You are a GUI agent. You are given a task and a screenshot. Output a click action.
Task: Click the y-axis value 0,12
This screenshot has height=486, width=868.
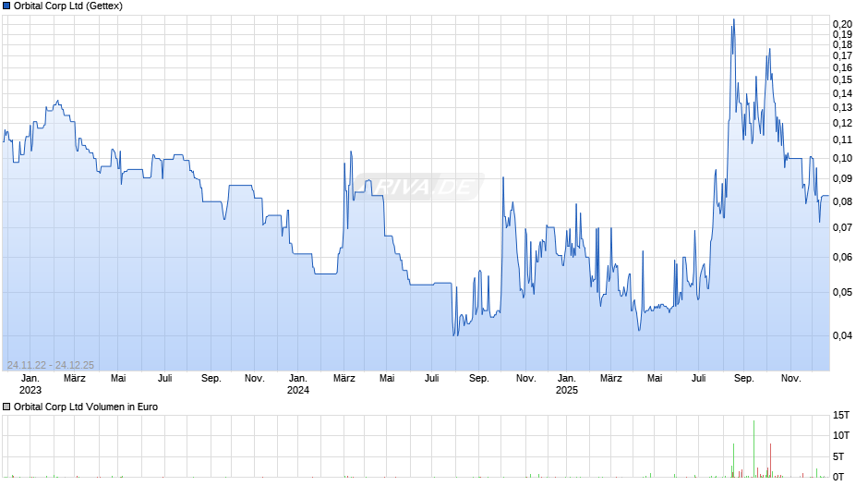point(842,123)
